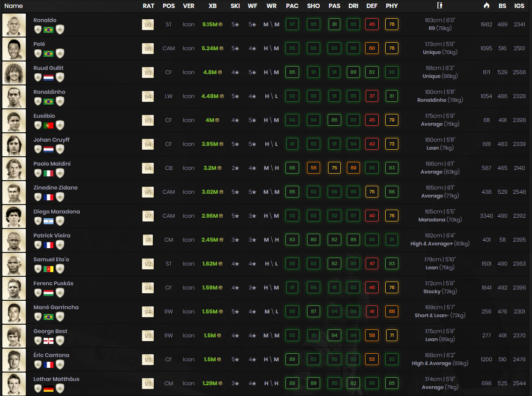The width and height of the screenshot is (532, 396).
Task: Click Ronaldinho's red 37 DEF stat box
Action: click(x=372, y=96)
